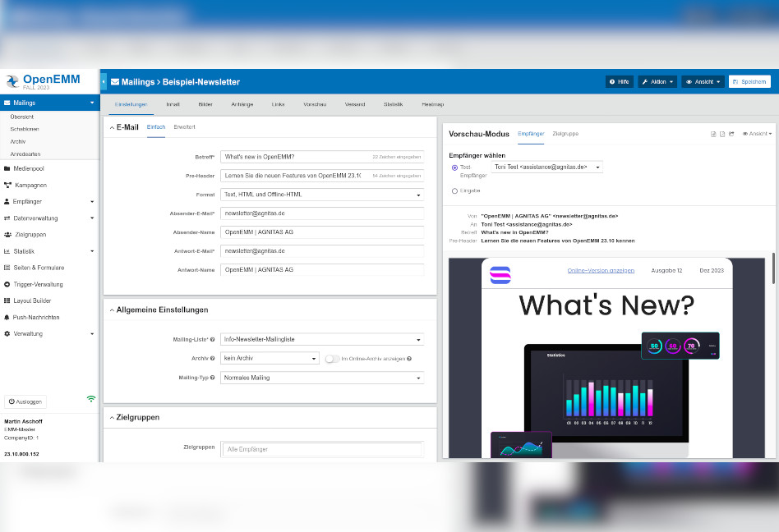This screenshot has width=779, height=532.
Task: Click the Trigger-Verwaltung icon
Action: pyautogui.click(x=7, y=284)
